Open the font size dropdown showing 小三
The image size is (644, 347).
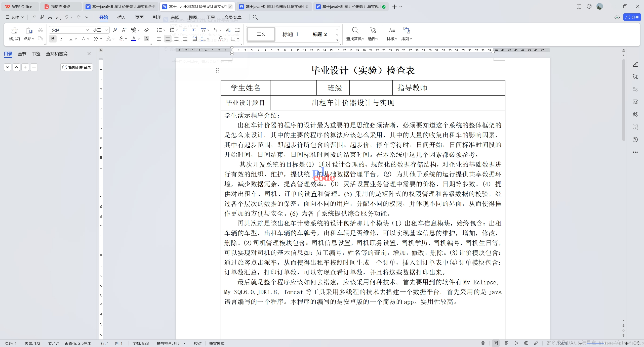[106, 30]
